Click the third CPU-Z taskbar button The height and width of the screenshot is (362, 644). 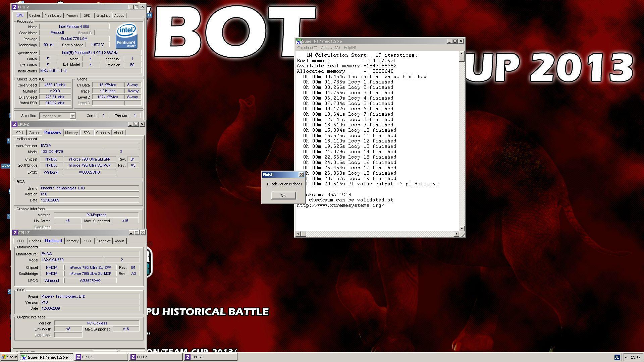click(210, 357)
